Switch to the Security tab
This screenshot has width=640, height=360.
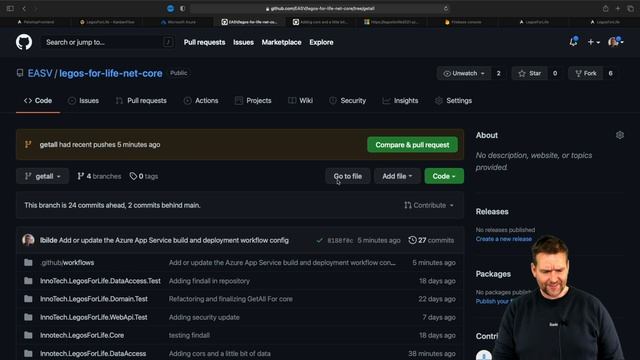click(347, 101)
